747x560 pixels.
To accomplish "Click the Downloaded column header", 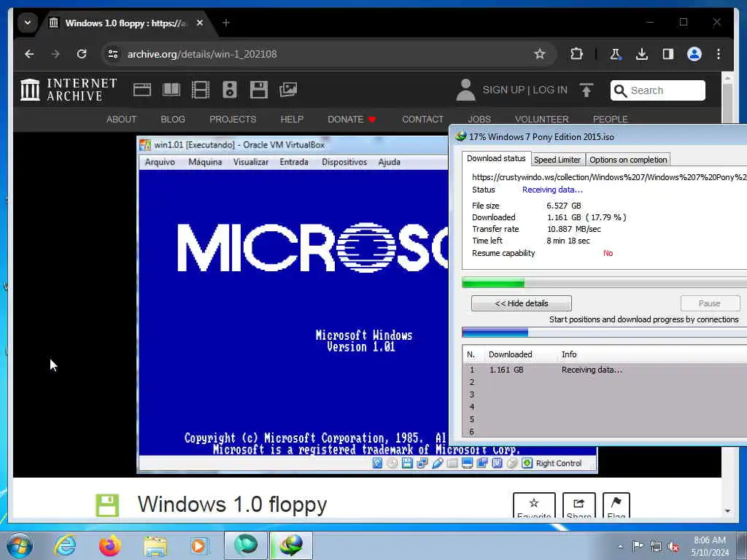I will [x=510, y=354].
